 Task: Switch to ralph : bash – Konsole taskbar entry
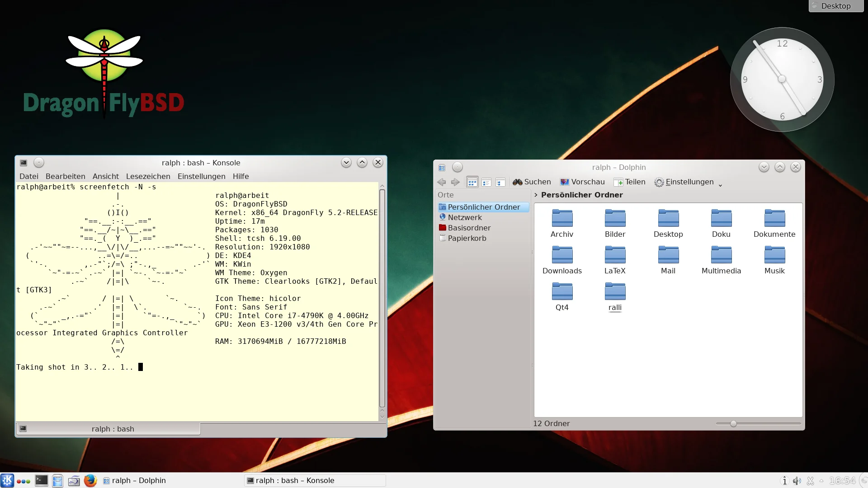click(x=315, y=481)
